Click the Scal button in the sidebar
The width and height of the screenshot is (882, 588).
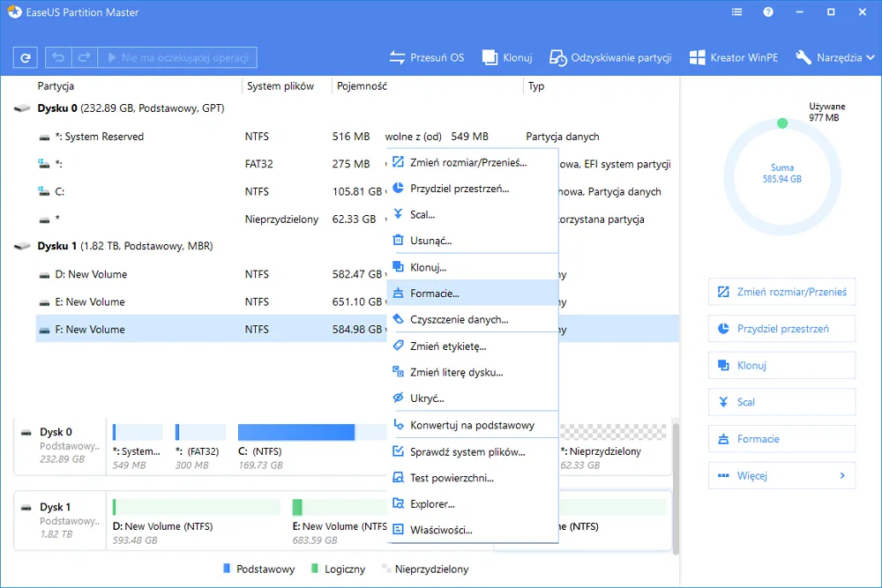(x=781, y=402)
